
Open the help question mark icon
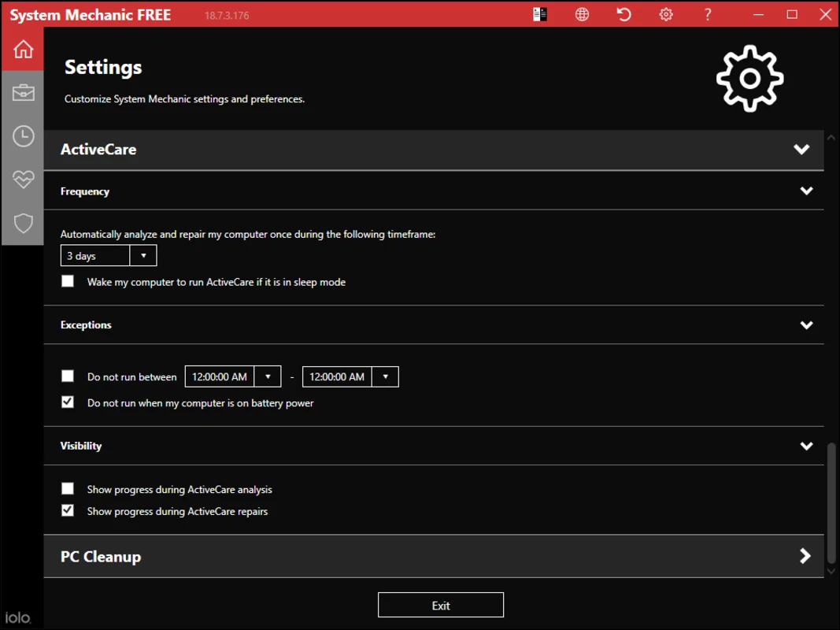(708, 14)
